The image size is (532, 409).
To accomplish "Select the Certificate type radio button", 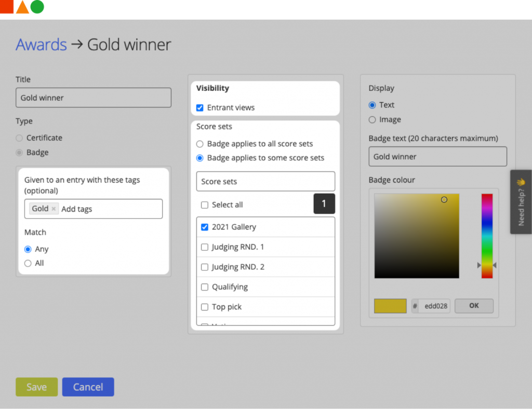I will click(x=20, y=138).
